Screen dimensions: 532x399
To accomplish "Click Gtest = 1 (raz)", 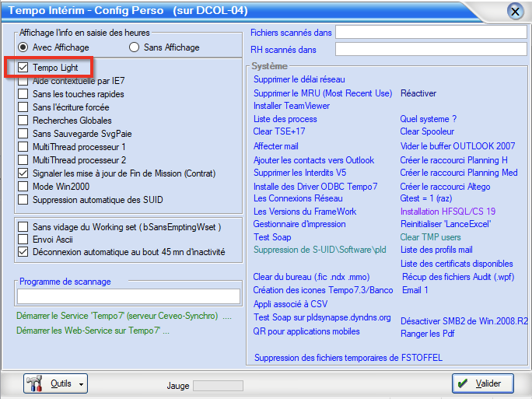I will tap(426, 198).
